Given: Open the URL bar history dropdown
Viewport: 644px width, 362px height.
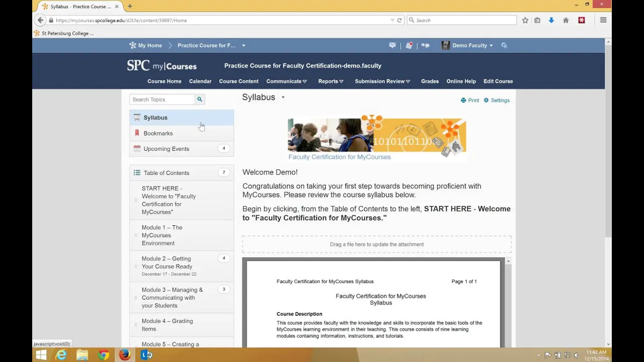Looking at the screenshot, I should coord(392,20).
